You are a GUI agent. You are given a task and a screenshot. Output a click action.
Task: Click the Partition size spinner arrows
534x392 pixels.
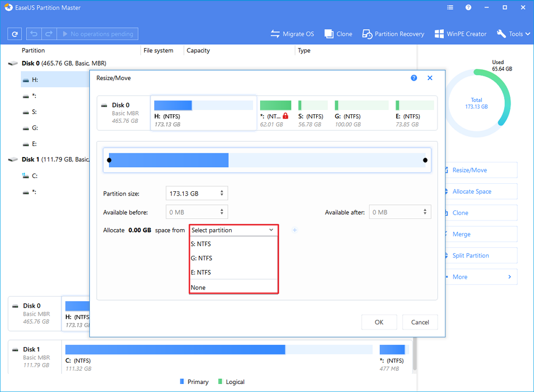pyautogui.click(x=222, y=193)
